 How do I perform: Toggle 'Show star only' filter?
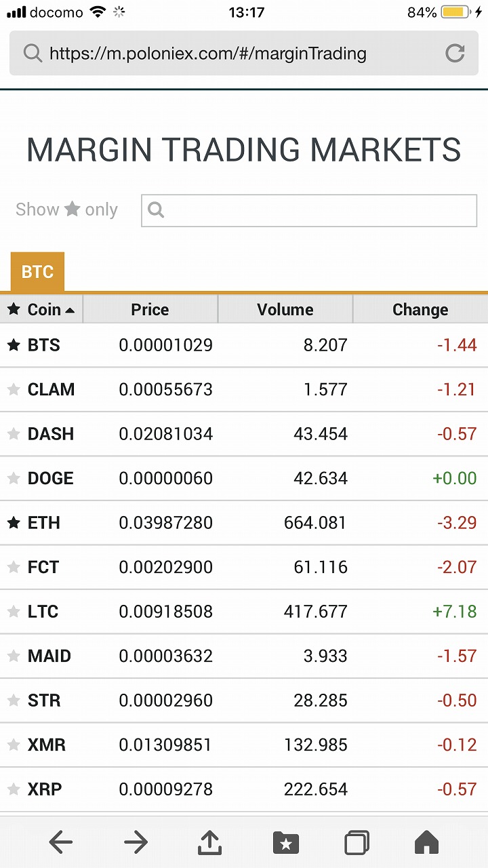coord(66,210)
